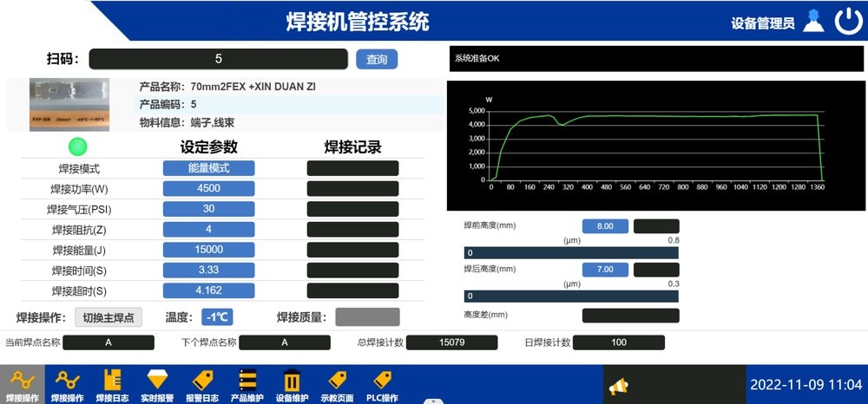This screenshot has width=868, height=404.
Task: Click the 焊接气压 30 PSI setting field
Action: click(208, 209)
